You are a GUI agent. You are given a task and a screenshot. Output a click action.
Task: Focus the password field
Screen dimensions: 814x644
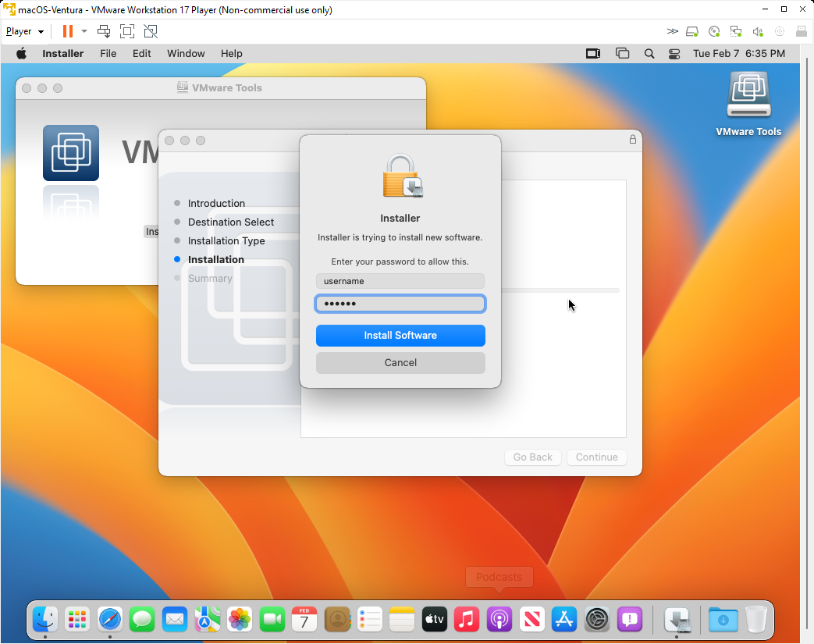(400, 304)
